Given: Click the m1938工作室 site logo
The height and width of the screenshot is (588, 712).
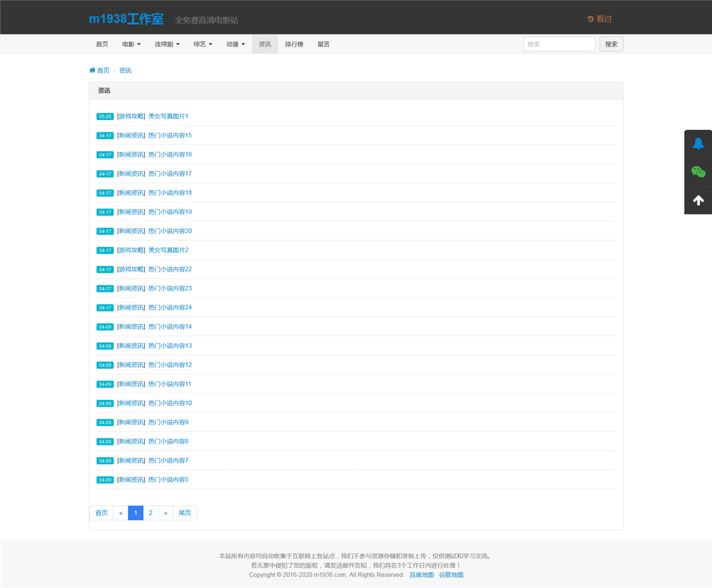Looking at the screenshot, I should pos(126,19).
